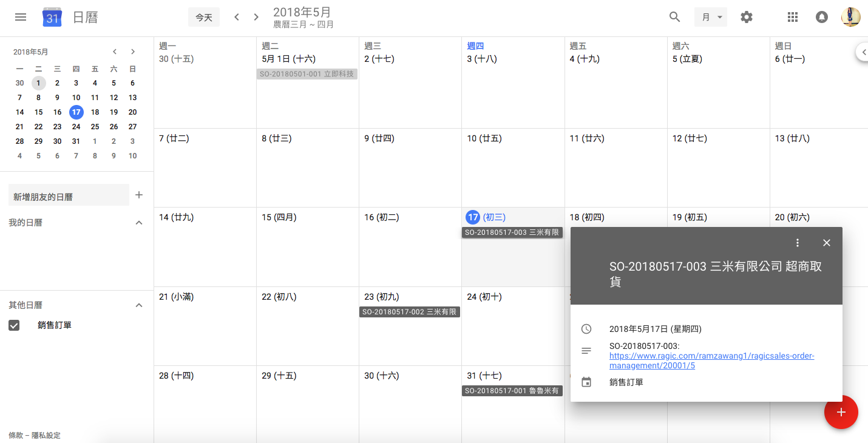The image size is (868, 443).
Task: Add a friend's calendar with plus icon
Action: point(139,195)
